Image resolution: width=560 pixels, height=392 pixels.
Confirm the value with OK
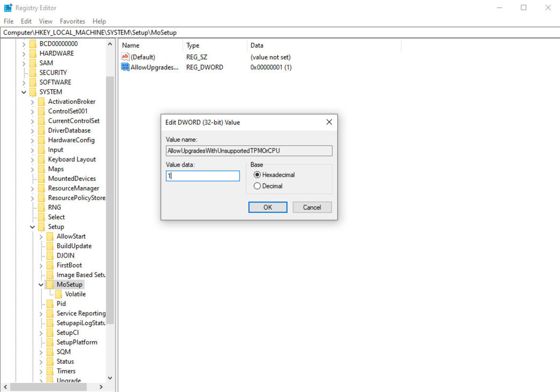(267, 207)
